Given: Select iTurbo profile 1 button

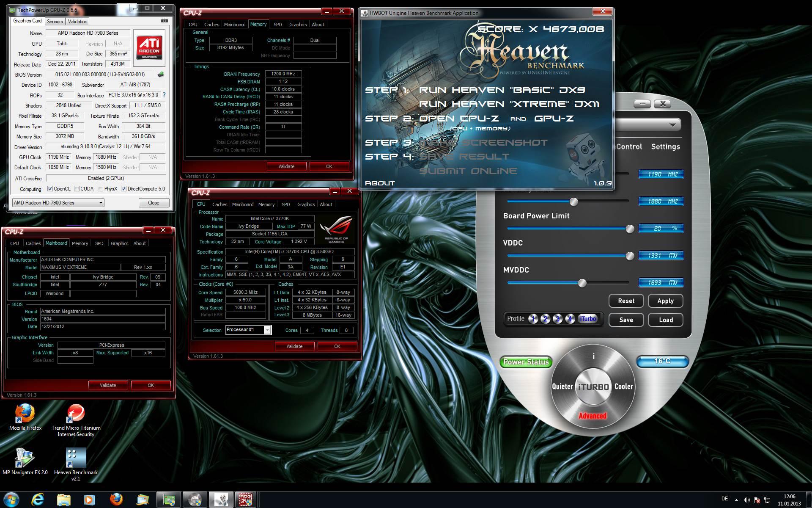Looking at the screenshot, I should click(x=533, y=319).
